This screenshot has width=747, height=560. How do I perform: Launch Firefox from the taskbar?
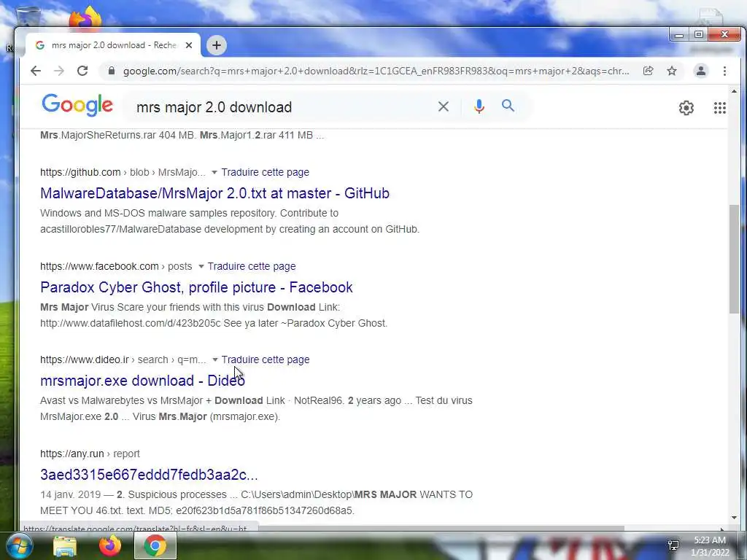110,545
